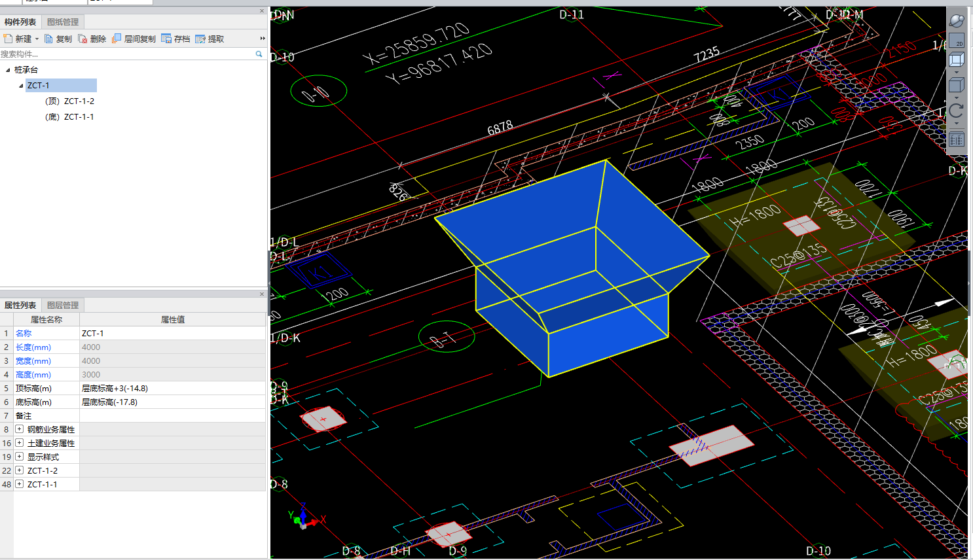Click the 复制 copy component button
The width and height of the screenshot is (973, 560).
point(58,39)
